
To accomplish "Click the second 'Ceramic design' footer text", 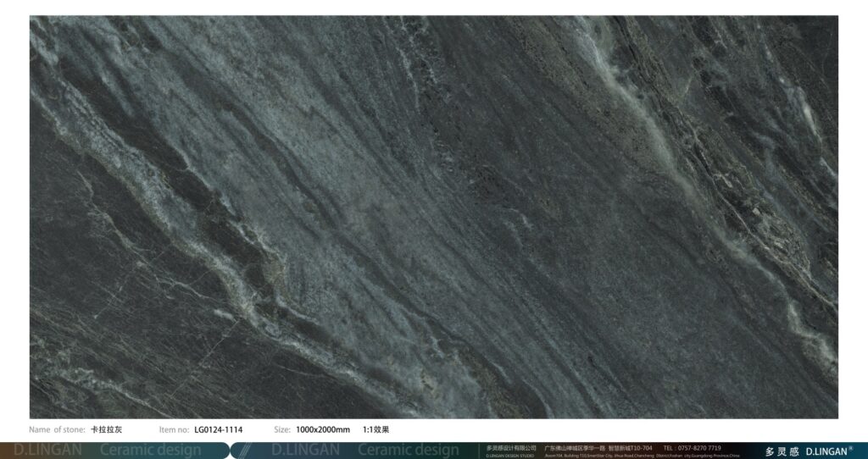I will click(x=408, y=451).
